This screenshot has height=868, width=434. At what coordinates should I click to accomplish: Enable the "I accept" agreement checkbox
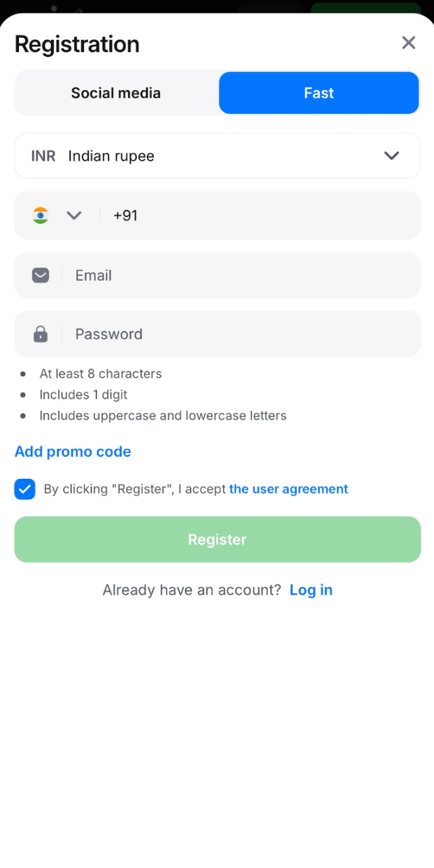(x=24, y=489)
